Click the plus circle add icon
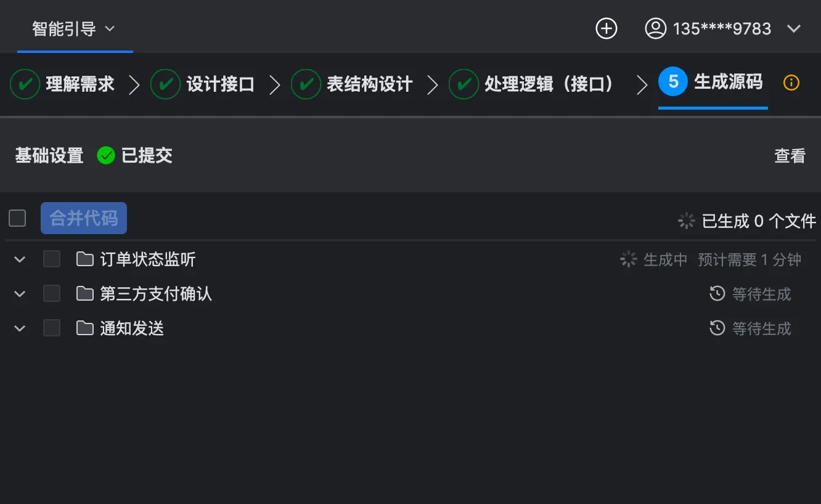The image size is (821, 504). point(607,28)
